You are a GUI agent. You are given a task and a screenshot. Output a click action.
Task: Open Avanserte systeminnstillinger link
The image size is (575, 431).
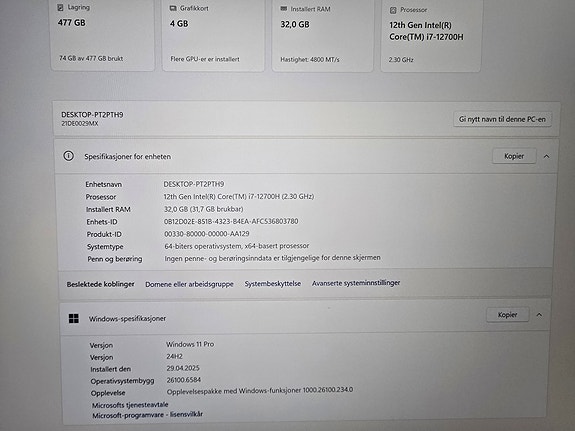point(356,283)
